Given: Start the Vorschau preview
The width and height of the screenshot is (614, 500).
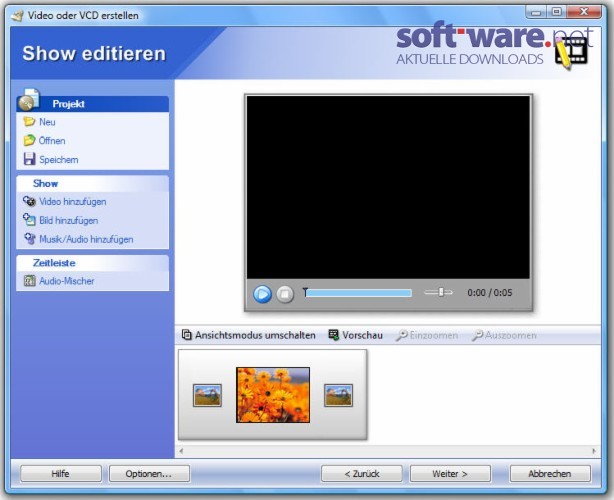Looking at the screenshot, I should (356, 335).
